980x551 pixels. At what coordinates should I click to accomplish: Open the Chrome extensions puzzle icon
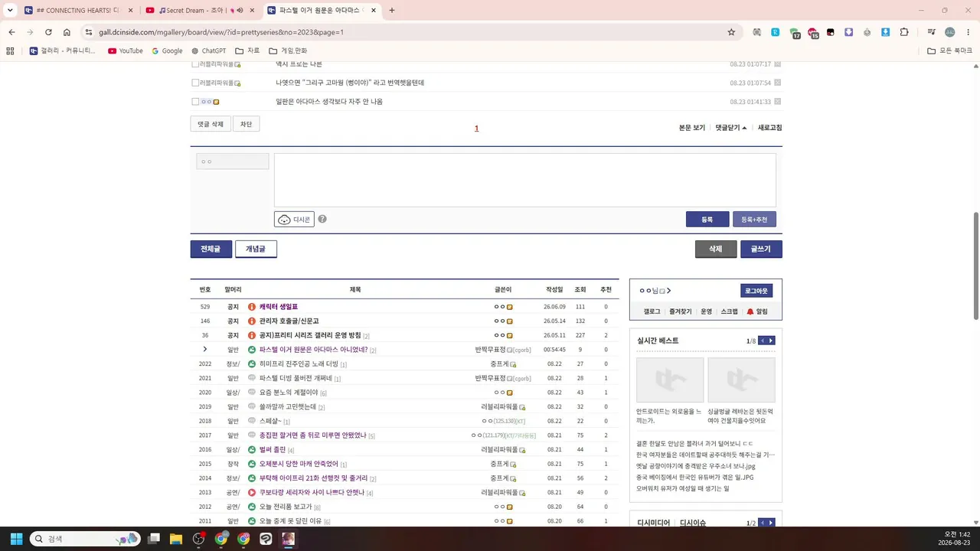904,32
